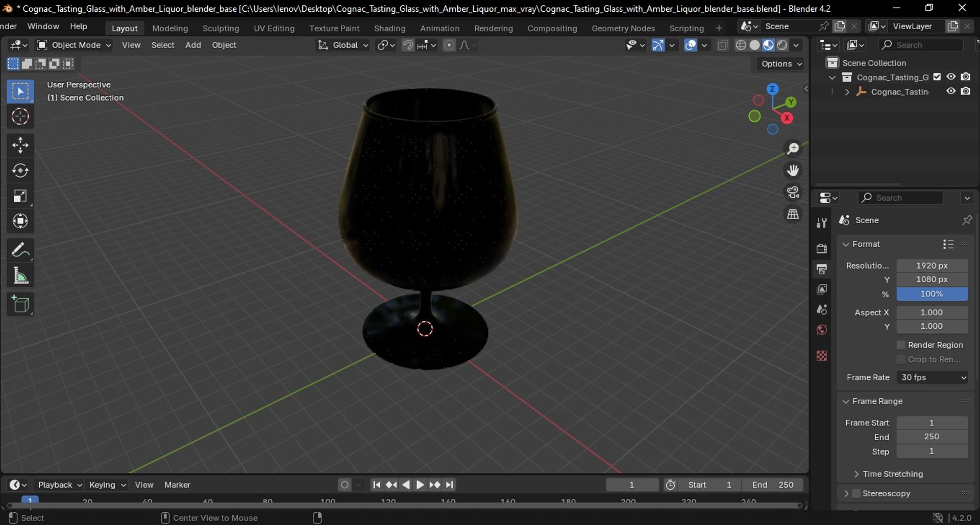
Task: Select the Measure tool
Action: [x=20, y=276]
